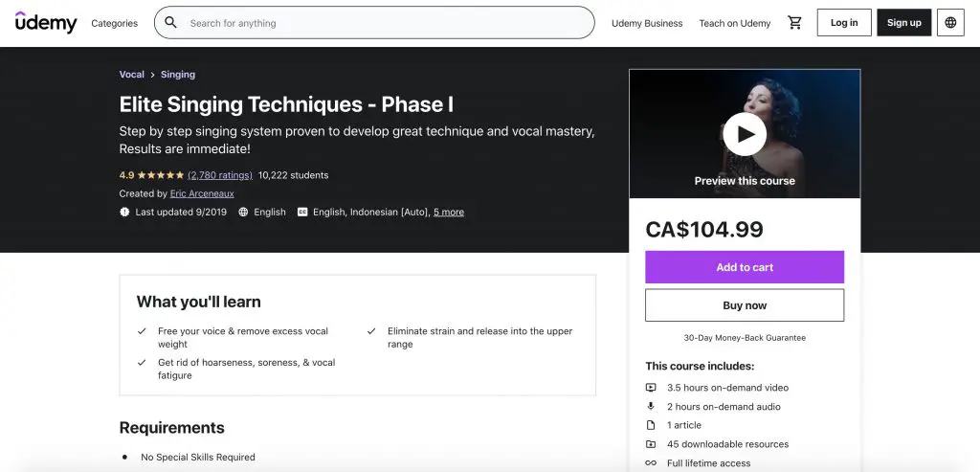Image resolution: width=980 pixels, height=472 pixels.
Task: Click Udemy Business in the header
Action: (x=647, y=23)
